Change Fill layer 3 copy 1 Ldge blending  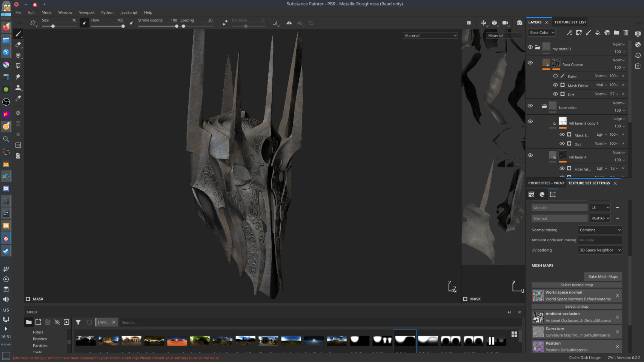(619, 119)
